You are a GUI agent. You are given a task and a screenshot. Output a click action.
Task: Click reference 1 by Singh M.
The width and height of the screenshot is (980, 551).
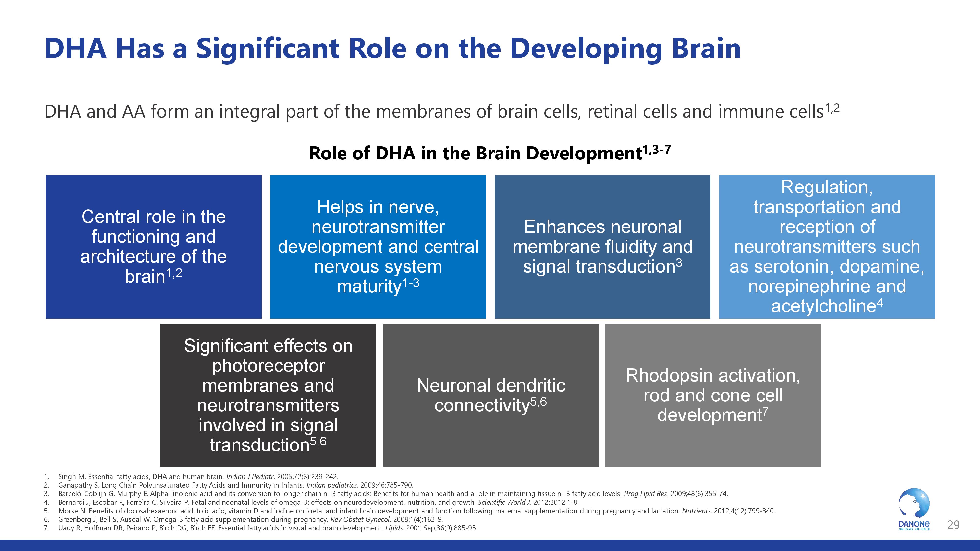point(198,477)
